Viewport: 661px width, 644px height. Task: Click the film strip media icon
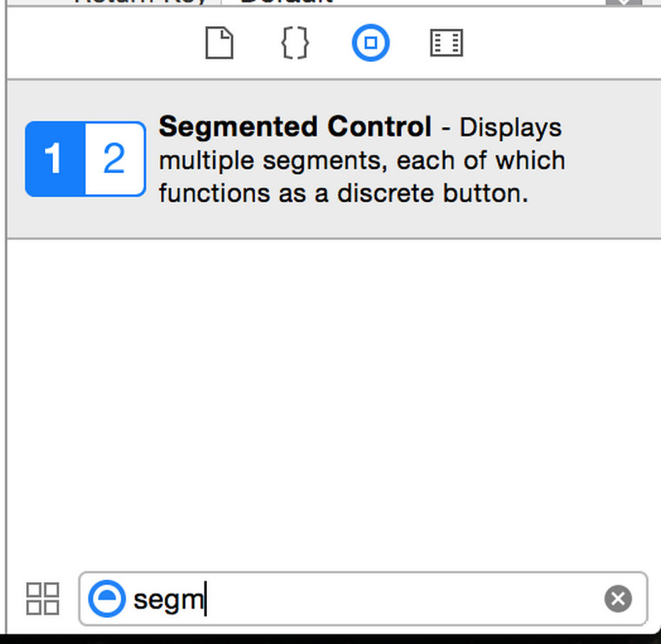coord(446,43)
